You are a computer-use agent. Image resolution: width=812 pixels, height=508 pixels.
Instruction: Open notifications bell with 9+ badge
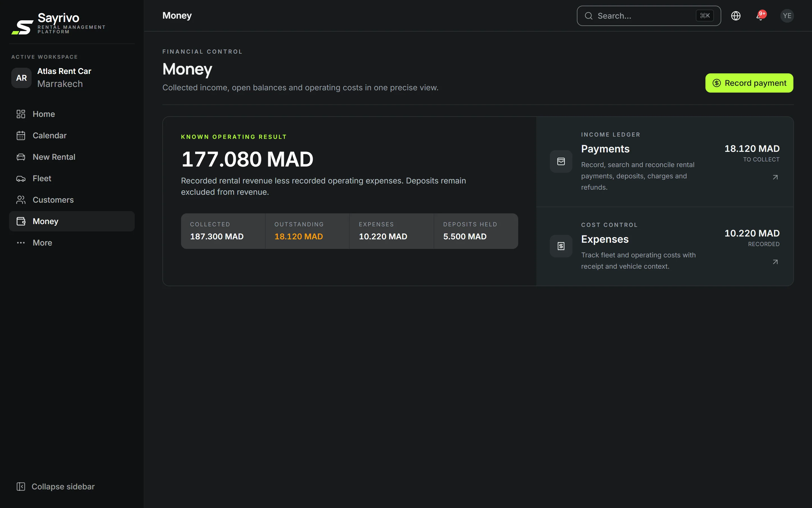point(761,16)
